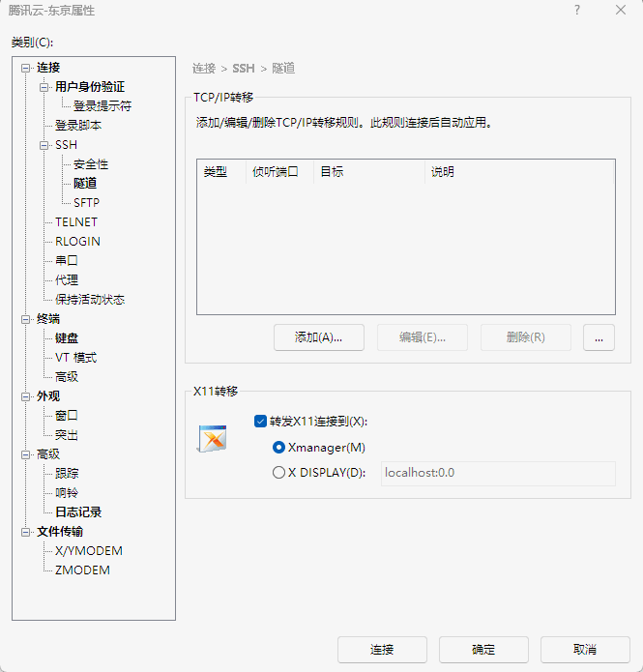
Task: Select the Xmanager(M) radio option
Action: 278,448
